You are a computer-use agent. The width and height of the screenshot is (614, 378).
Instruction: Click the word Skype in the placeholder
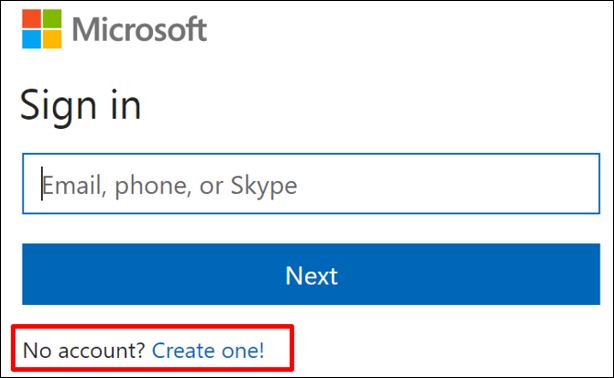[264, 186]
